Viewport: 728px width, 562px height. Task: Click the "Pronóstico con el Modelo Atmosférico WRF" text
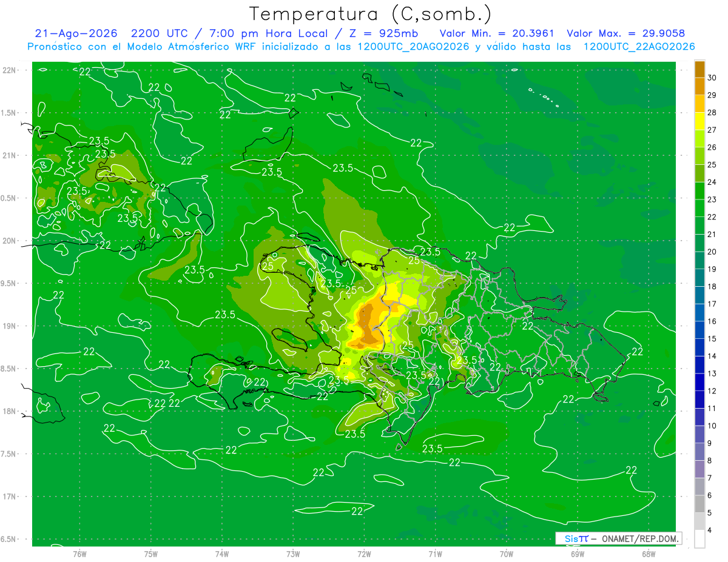pos(143,47)
